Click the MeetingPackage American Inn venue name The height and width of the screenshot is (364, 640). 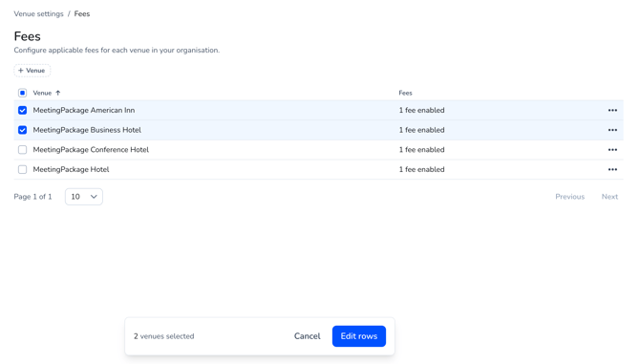click(x=84, y=110)
